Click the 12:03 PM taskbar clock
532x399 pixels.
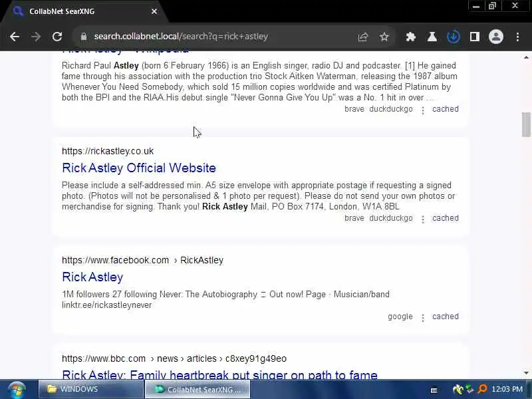click(x=507, y=389)
